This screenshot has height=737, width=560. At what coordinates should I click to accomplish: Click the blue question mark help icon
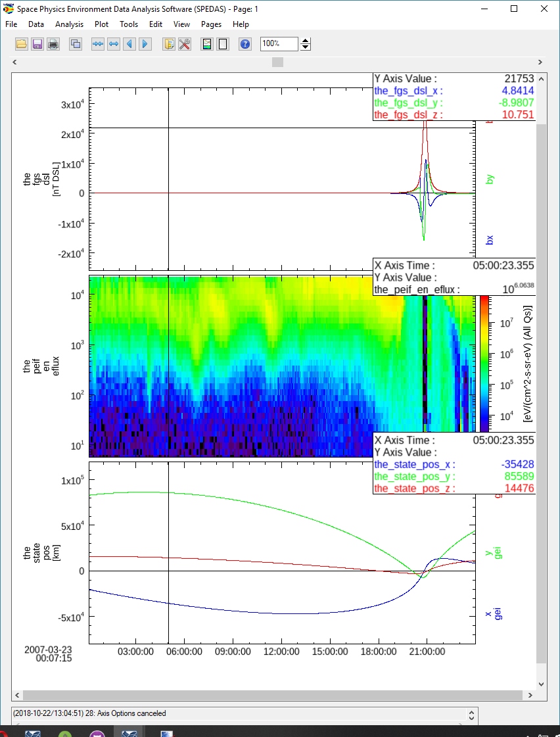tap(245, 44)
